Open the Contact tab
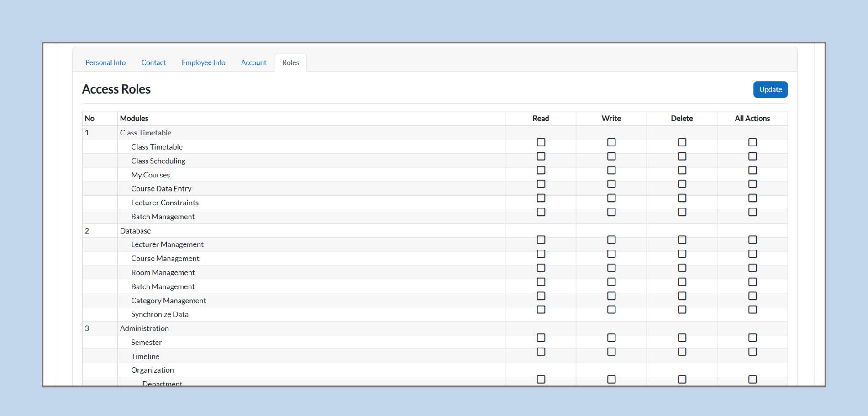868x416 pixels. tap(153, 62)
